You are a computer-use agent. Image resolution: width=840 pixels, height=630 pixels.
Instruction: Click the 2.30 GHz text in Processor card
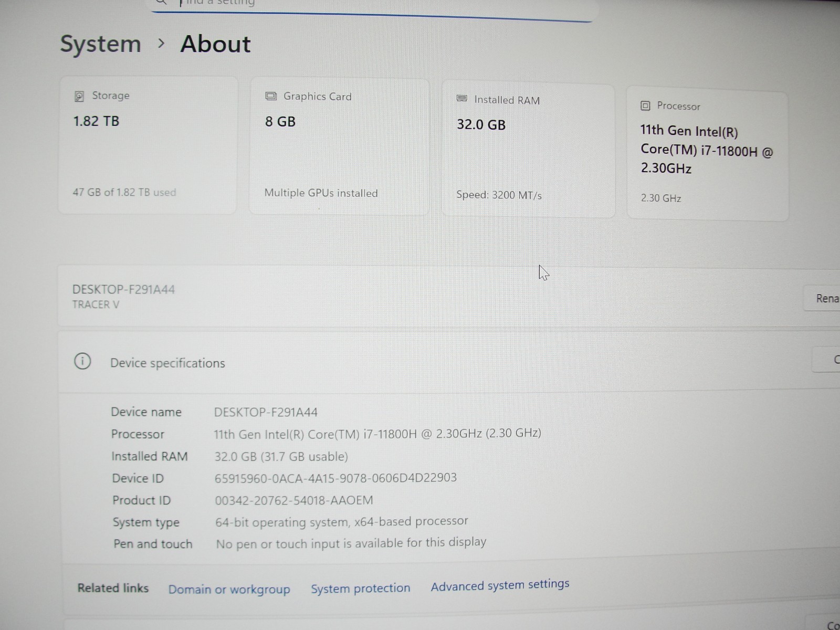[x=661, y=198]
